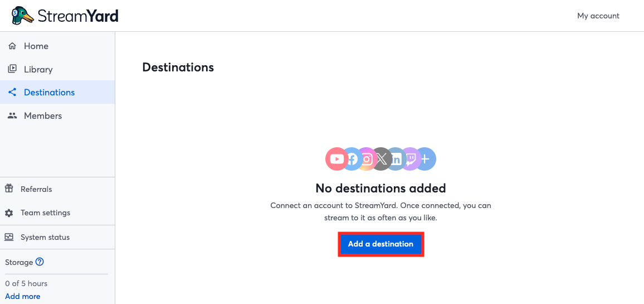Click the Library video icon
644x304 pixels.
coord(12,69)
